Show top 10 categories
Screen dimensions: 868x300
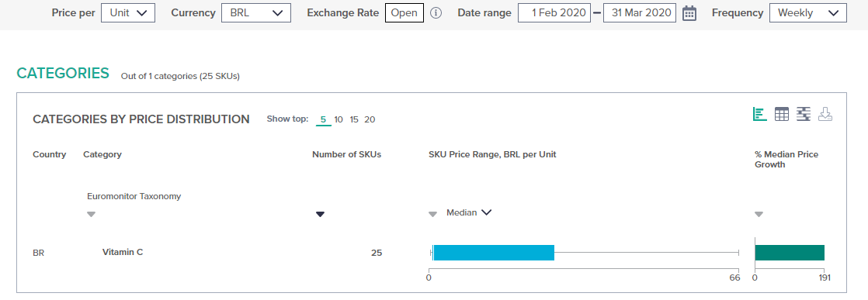[x=339, y=119]
